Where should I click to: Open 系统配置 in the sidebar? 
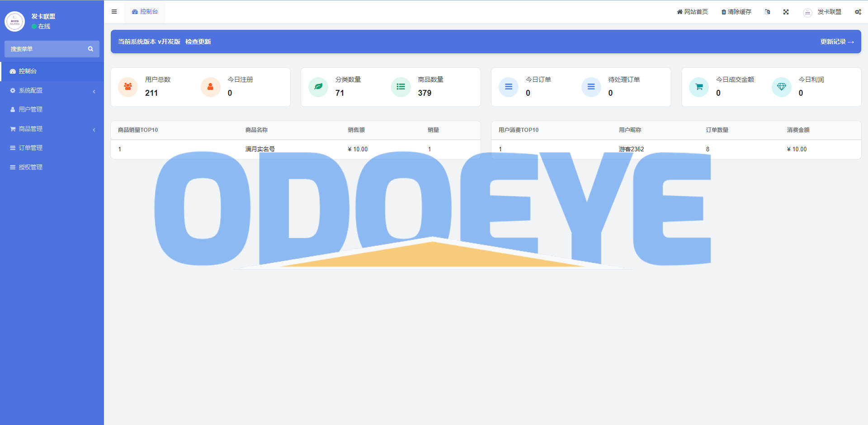point(52,91)
